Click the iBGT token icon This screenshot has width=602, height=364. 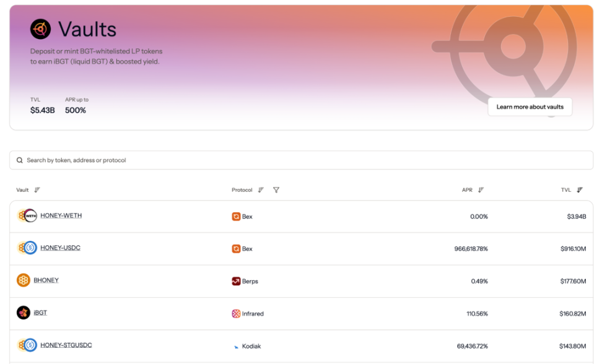[24, 313]
